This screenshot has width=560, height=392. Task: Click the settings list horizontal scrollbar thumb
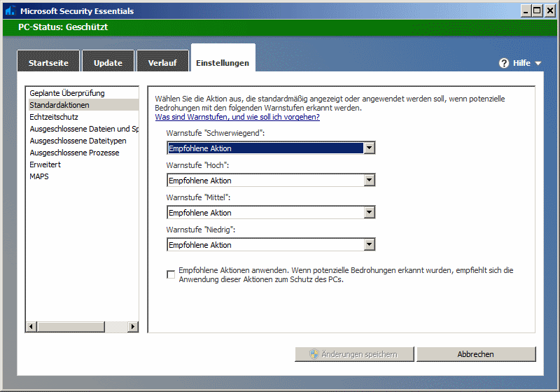pyautogui.click(x=71, y=326)
